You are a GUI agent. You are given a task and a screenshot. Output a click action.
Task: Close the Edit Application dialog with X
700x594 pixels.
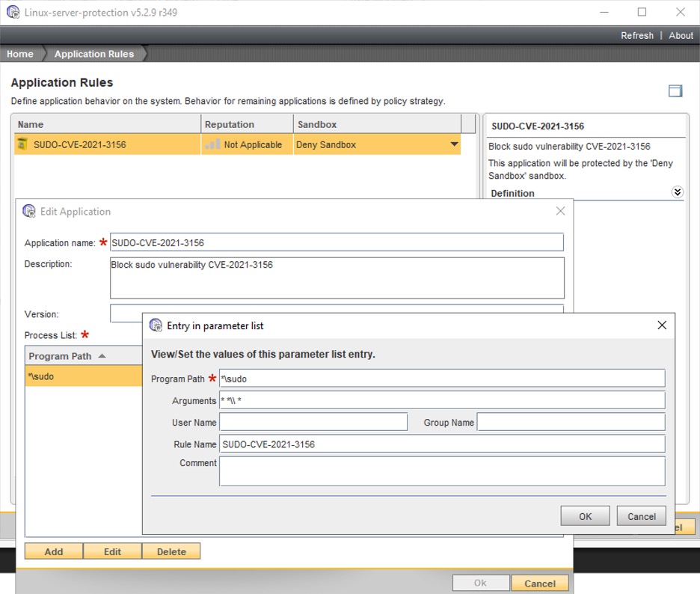click(x=560, y=211)
